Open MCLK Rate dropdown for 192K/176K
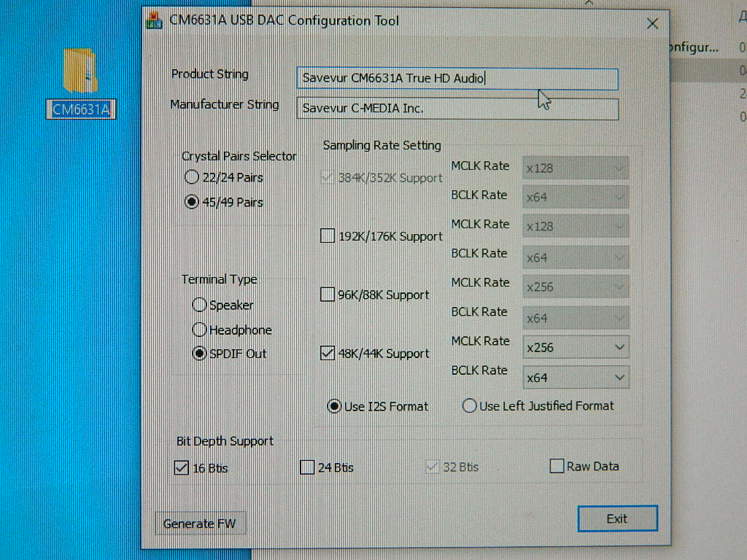 coord(576,226)
